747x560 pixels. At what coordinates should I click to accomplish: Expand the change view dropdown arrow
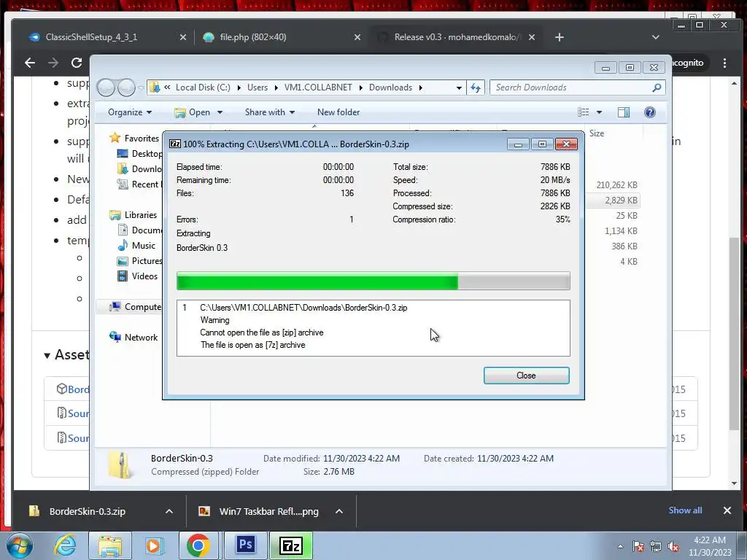click(599, 112)
